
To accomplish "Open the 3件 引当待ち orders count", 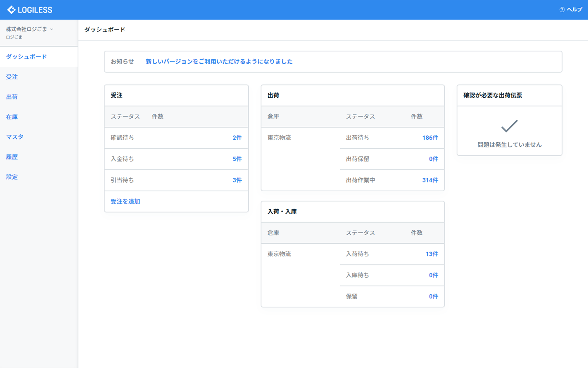I will click(237, 180).
